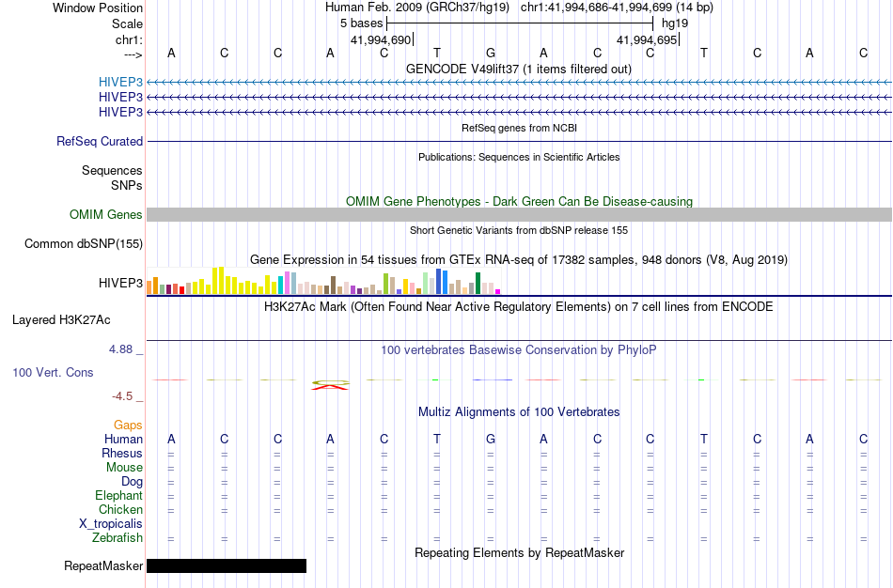The width and height of the screenshot is (893, 588).
Task: Click the 100 Vert. Cons track label
Action: (x=53, y=372)
